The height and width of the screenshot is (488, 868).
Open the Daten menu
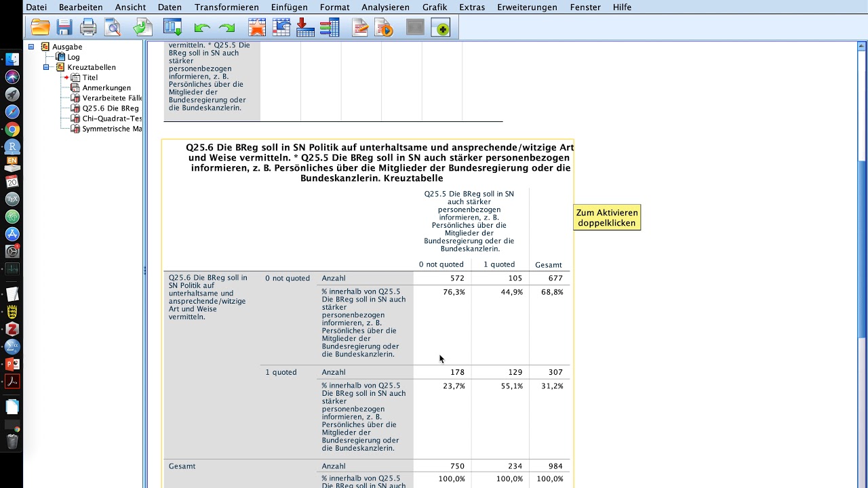[170, 7]
